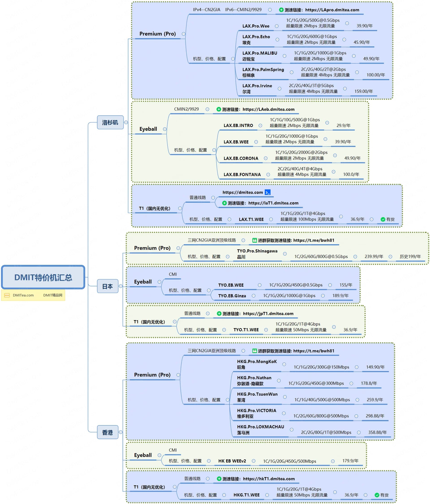The height and width of the screenshot is (504, 430).
Task: Select the DMIT特价机汇总 root topic
Action: 43,277
